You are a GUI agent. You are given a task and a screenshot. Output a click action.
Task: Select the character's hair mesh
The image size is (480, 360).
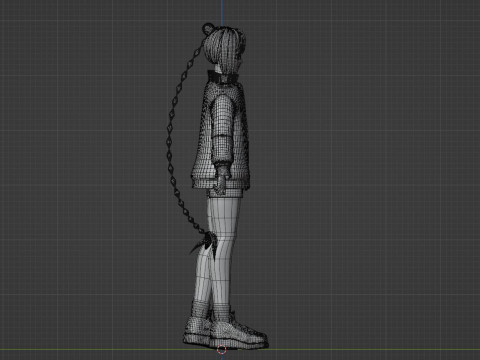coord(225,49)
